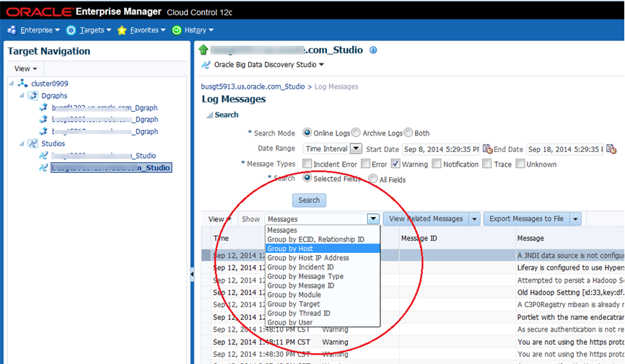The height and width of the screenshot is (364, 625).
Task: Choose Group by User option
Action: pyautogui.click(x=323, y=322)
